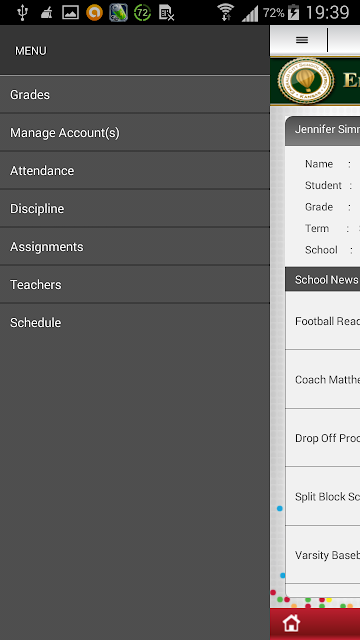Open Assignments from side menu
Screen dimensions: 360x640
click(x=135, y=246)
